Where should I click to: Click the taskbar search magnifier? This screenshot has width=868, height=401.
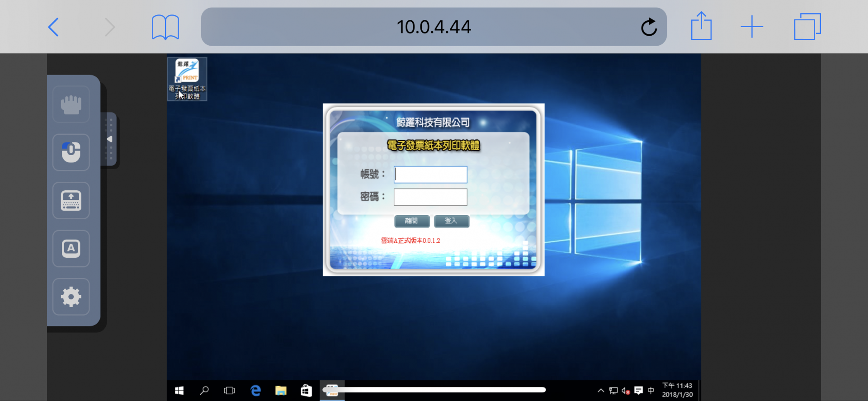204,391
